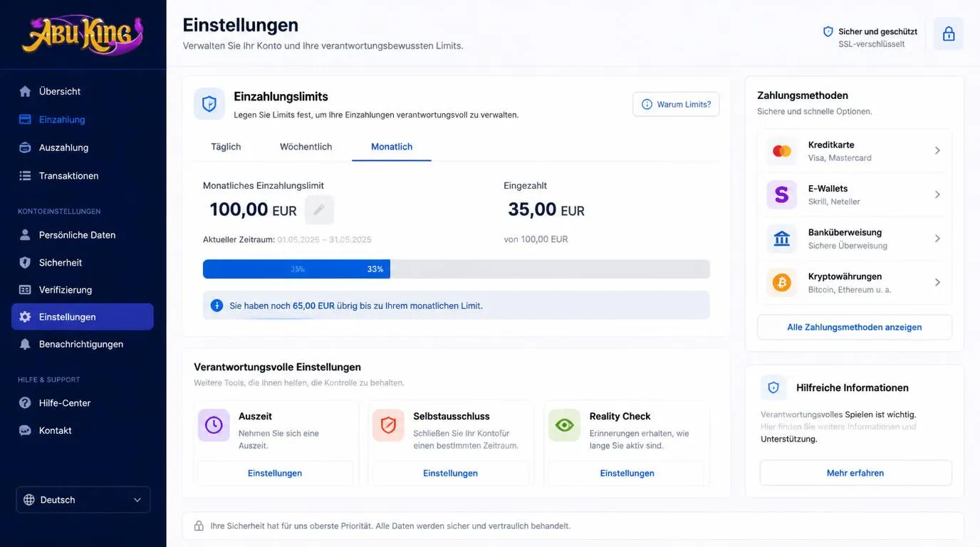Click the 33% label on progress bar
980x547 pixels.
[x=375, y=269]
